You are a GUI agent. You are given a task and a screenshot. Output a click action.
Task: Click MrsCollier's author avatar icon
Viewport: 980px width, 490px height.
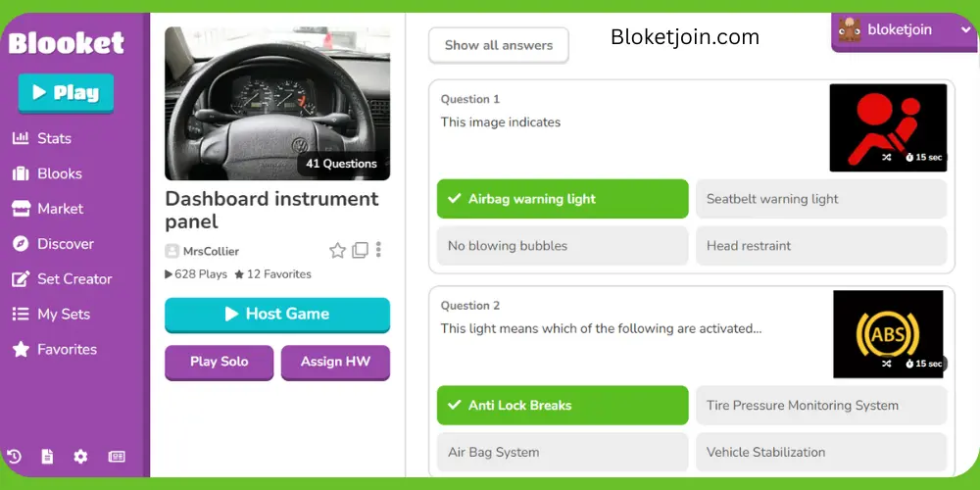click(172, 251)
